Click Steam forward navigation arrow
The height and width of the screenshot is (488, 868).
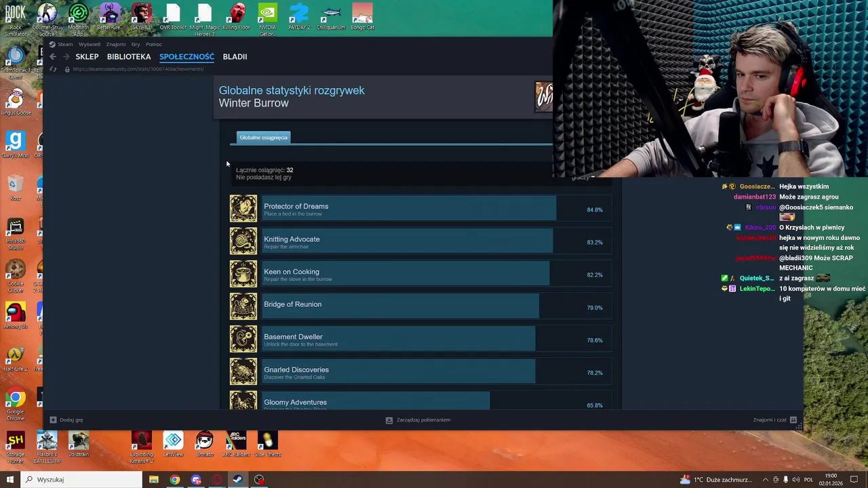click(66, 57)
